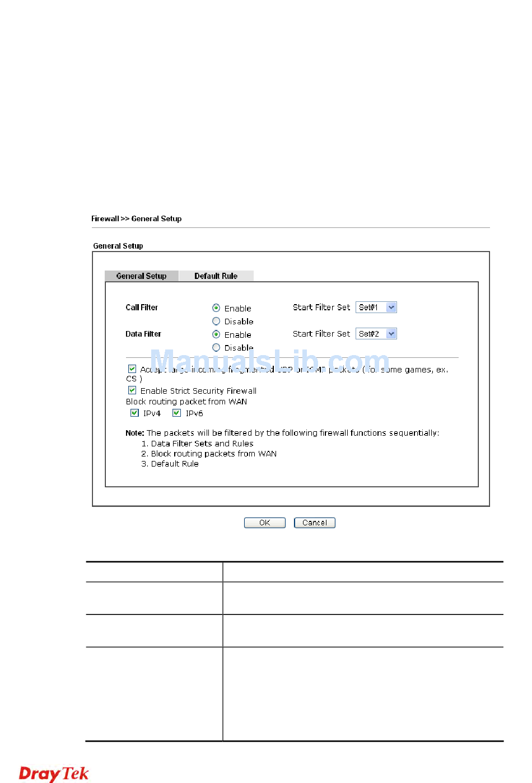
Task: Open the Call Filter Start Filter Set dropdown
Action: (376, 307)
